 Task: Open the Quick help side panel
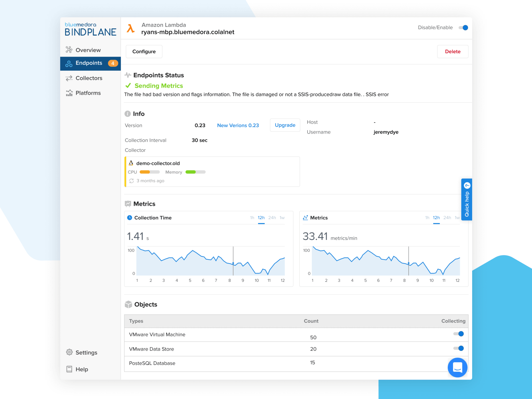coord(467,199)
